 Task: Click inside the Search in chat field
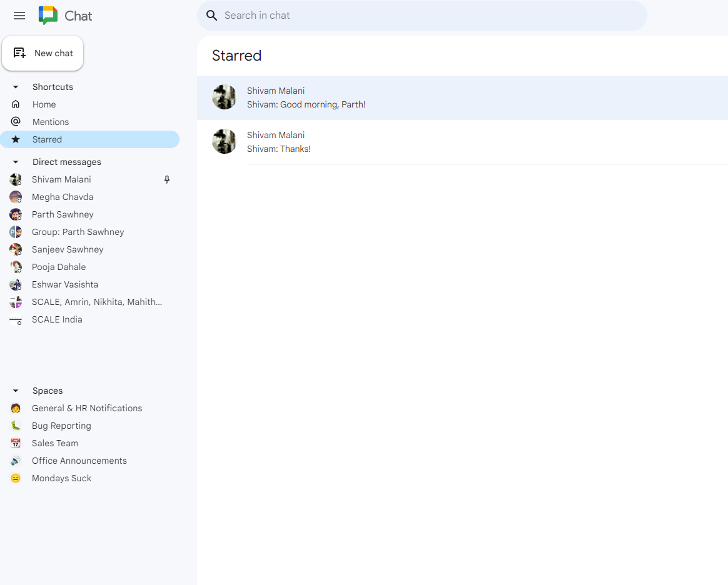[x=422, y=15]
